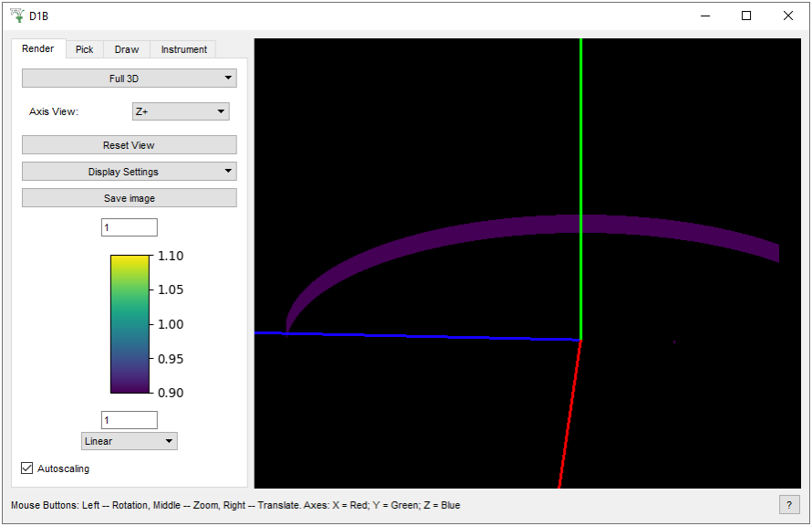Image resolution: width=812 pixels, height=526 pixels.
Task: Maximize the D1B window
Action: click(746, 16)
